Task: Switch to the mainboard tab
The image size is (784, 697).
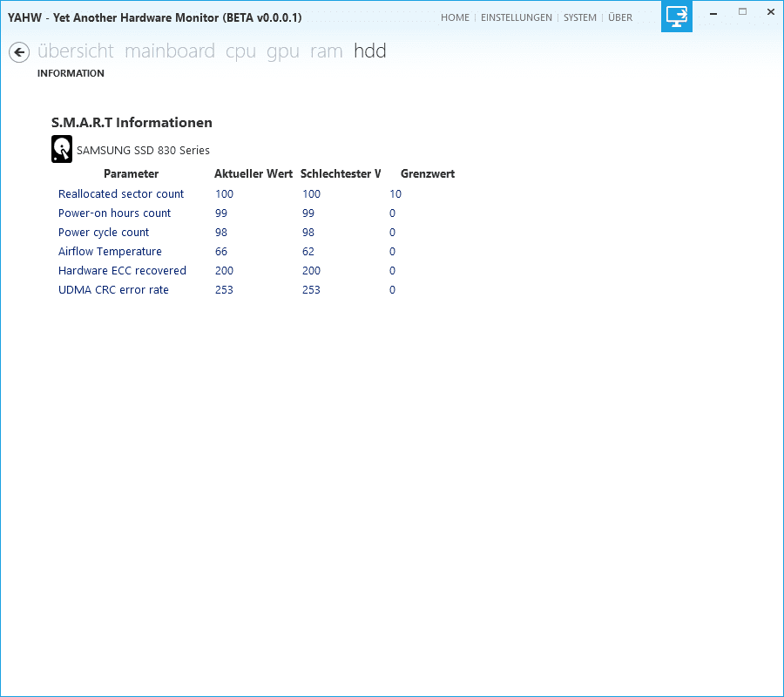Action: point(170,51)
